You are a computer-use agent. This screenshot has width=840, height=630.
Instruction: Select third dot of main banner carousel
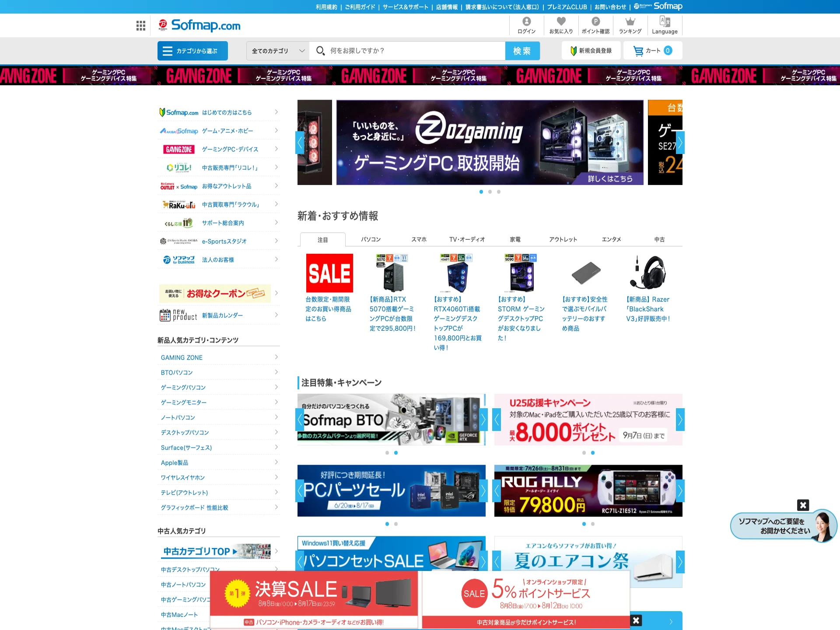point(499,192)
